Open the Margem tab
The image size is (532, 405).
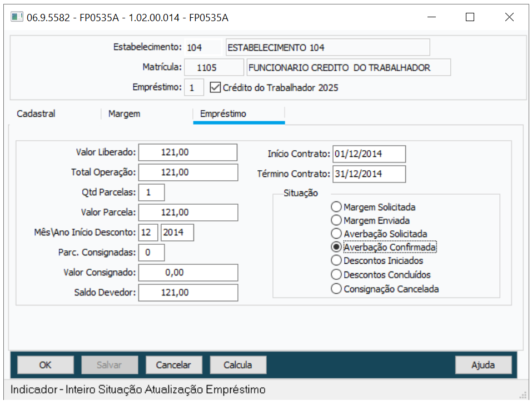[x=124, y=113]
